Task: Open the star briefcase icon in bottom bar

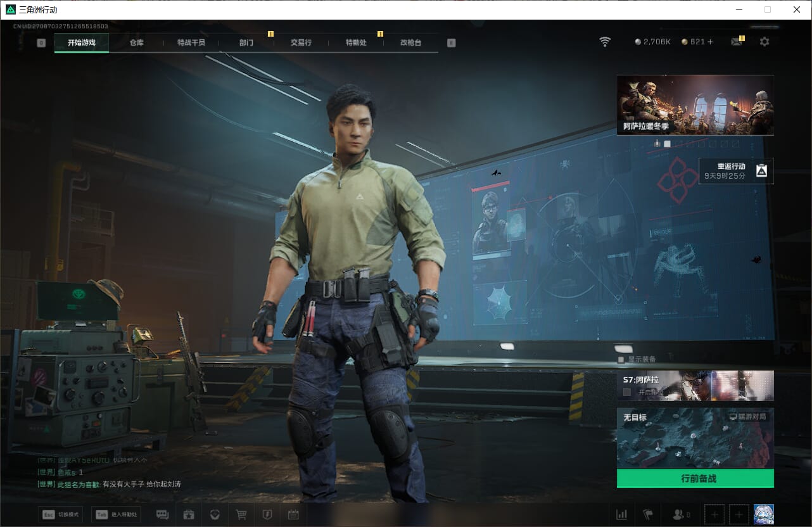Action: coord(189,514)
